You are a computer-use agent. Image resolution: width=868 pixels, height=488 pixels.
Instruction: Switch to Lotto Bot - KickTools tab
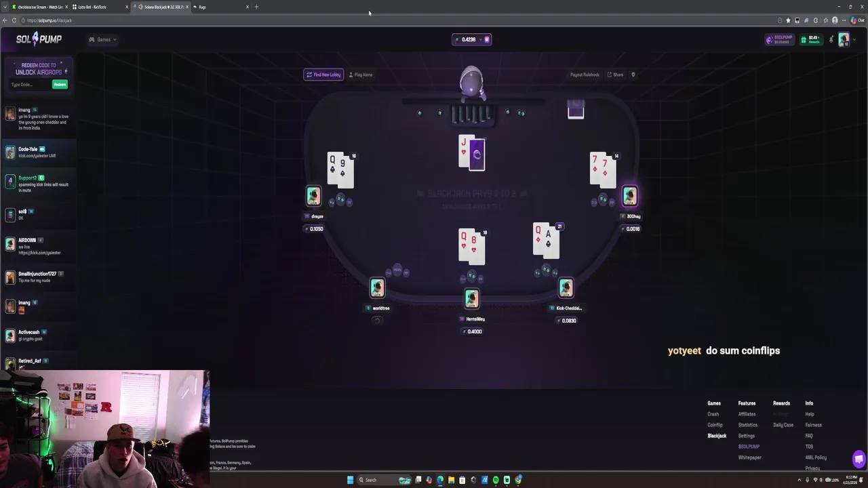(100, 7)
